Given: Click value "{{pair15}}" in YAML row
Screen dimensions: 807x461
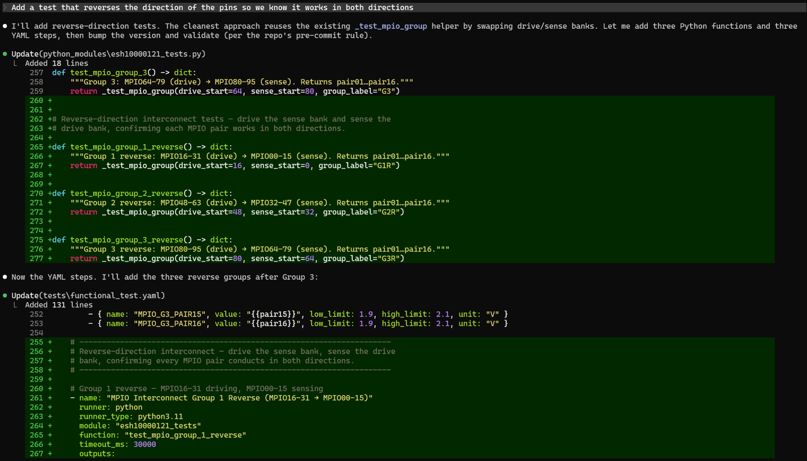Looking at the screenshot, I should [255, 314].
